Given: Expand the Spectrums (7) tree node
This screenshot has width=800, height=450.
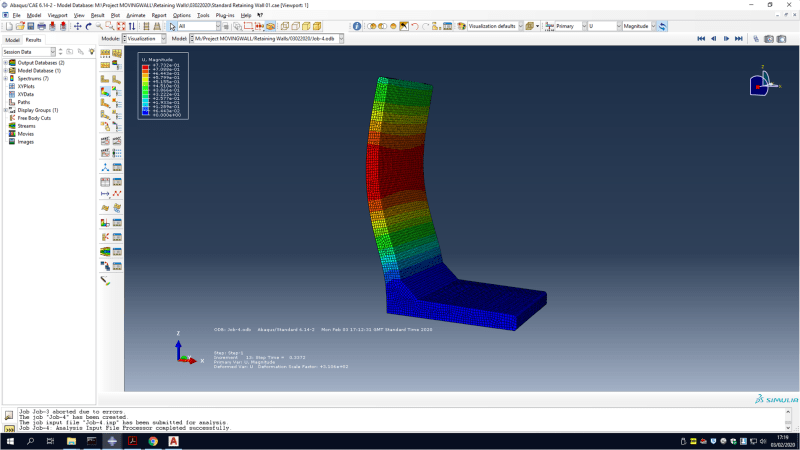Looking at the screenshot, I should [x=6, y=79].
